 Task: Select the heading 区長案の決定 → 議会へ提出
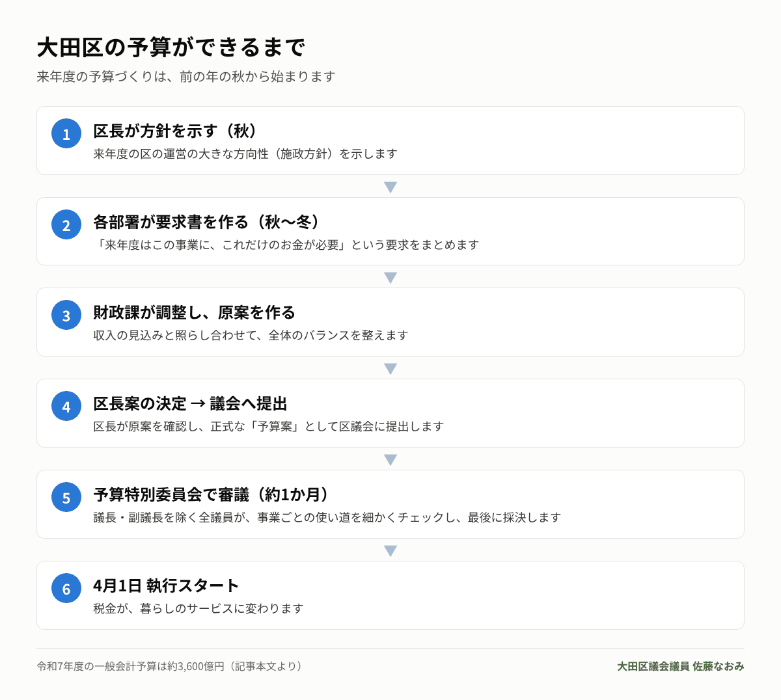pos(190,403)
